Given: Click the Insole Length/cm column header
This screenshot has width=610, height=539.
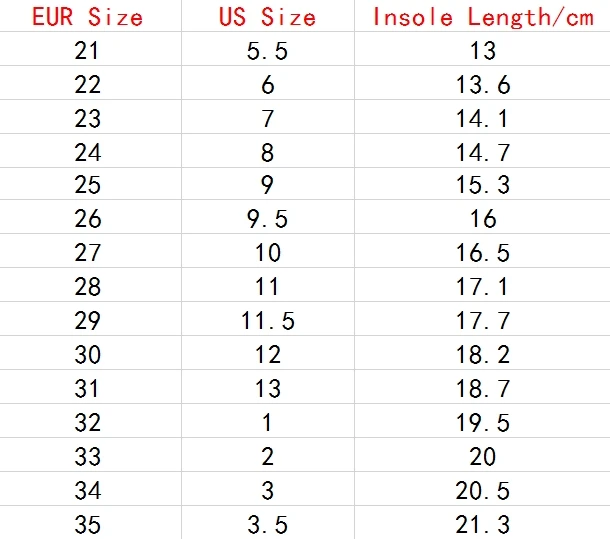Looking at the screenshot, I should pyautogui.click(x=482, y=17).
